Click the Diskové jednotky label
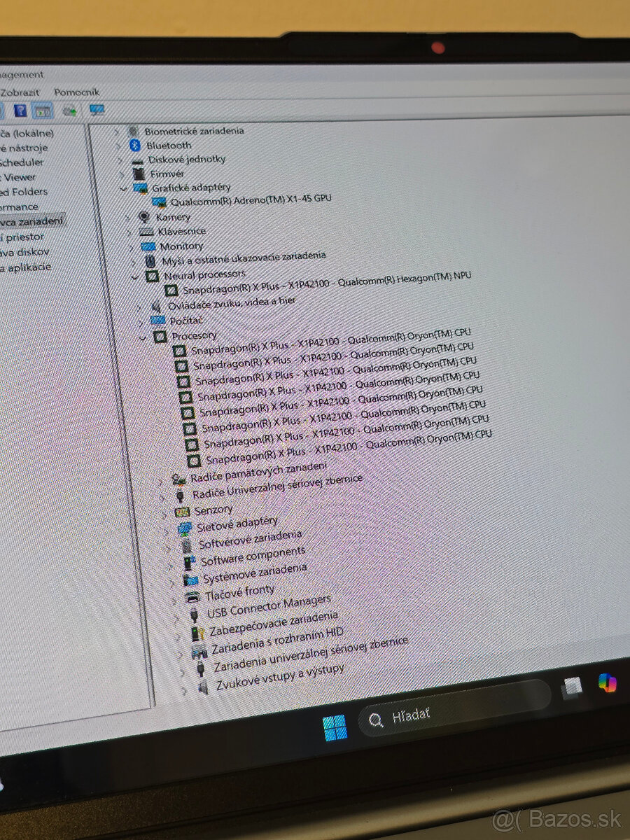 [x=186, y=159]
